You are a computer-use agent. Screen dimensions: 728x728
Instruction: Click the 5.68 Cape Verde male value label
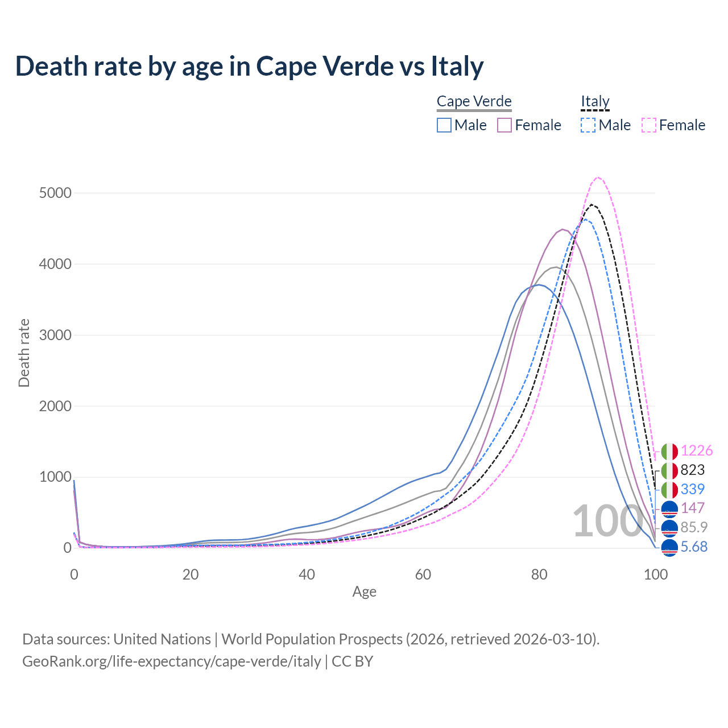tap(694, 547)
